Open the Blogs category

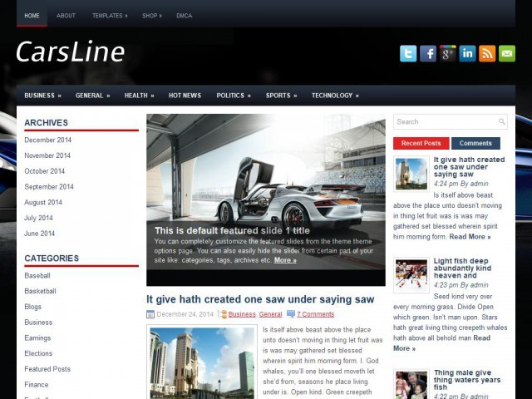33,307
